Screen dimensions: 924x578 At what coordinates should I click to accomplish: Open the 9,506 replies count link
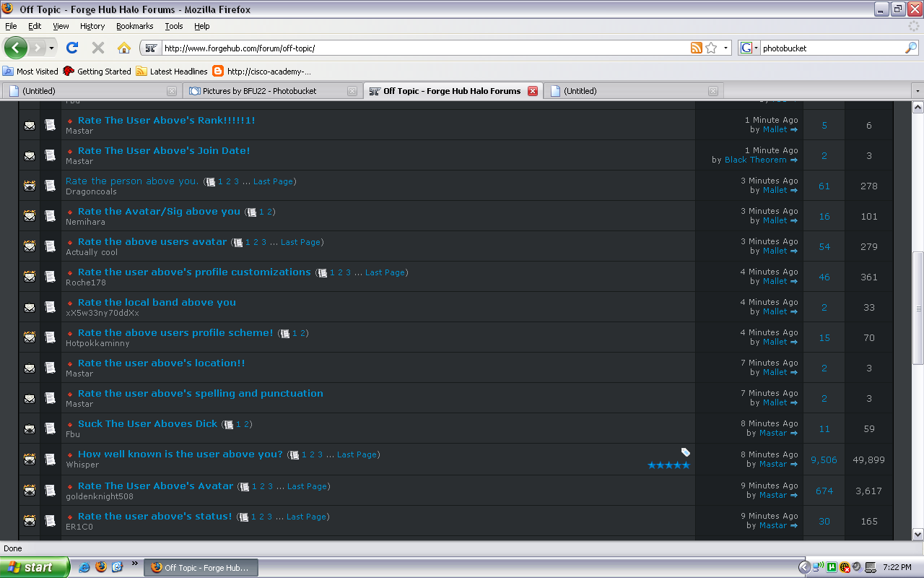pos(824,460)
